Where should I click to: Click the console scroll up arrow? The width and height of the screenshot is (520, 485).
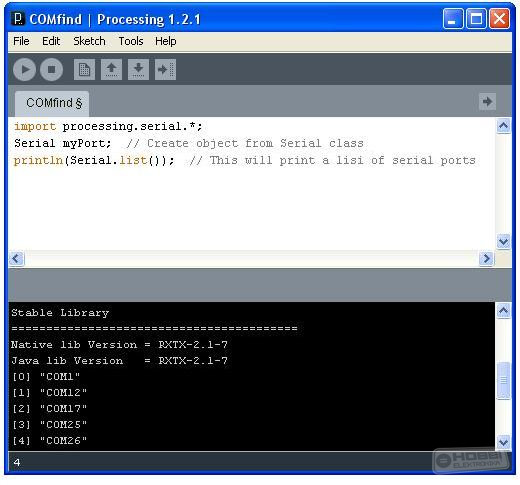pyautogui.click(x=503, y=311)
